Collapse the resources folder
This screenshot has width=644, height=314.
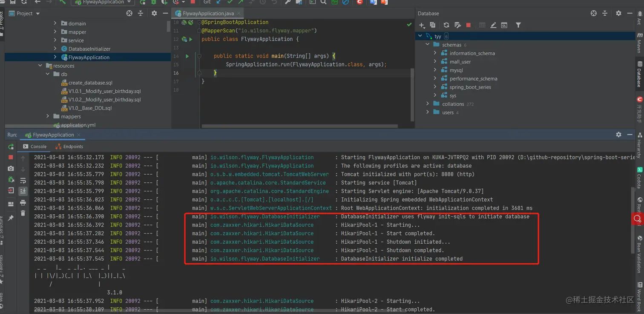point(40,66)
